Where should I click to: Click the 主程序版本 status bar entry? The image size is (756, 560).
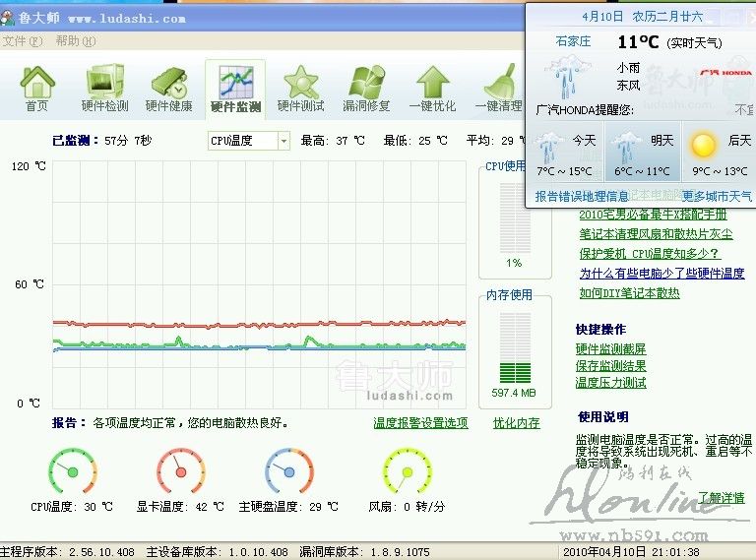point(67,552)
